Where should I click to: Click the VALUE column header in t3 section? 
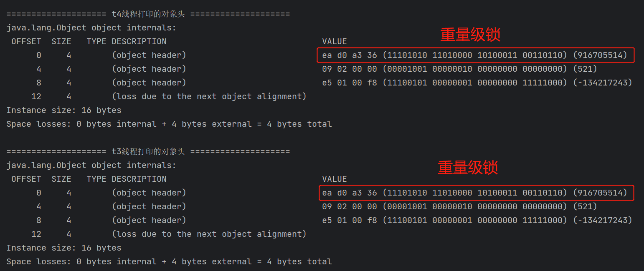click(334, 179)
